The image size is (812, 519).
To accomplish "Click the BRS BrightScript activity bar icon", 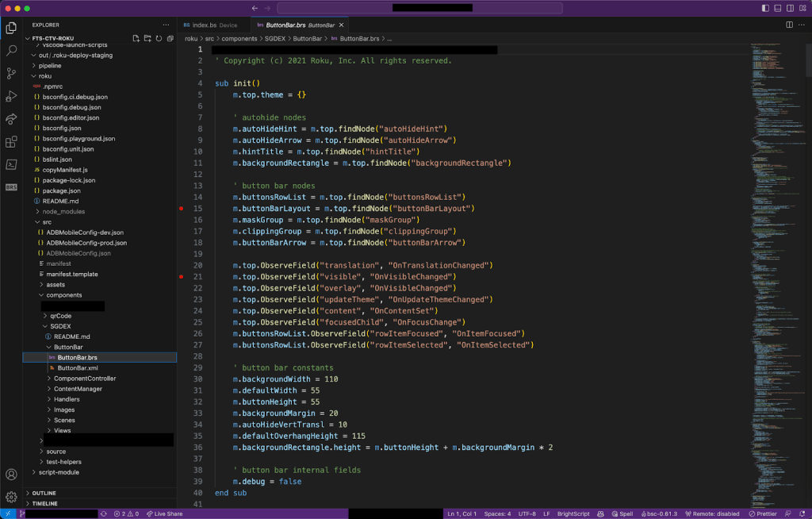I will [x=11, y=187].
